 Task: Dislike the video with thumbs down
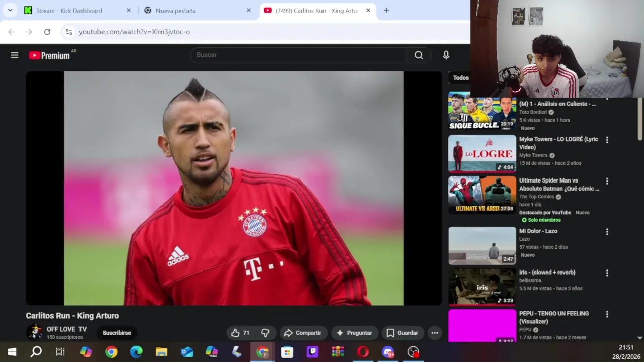coord(265,333)
